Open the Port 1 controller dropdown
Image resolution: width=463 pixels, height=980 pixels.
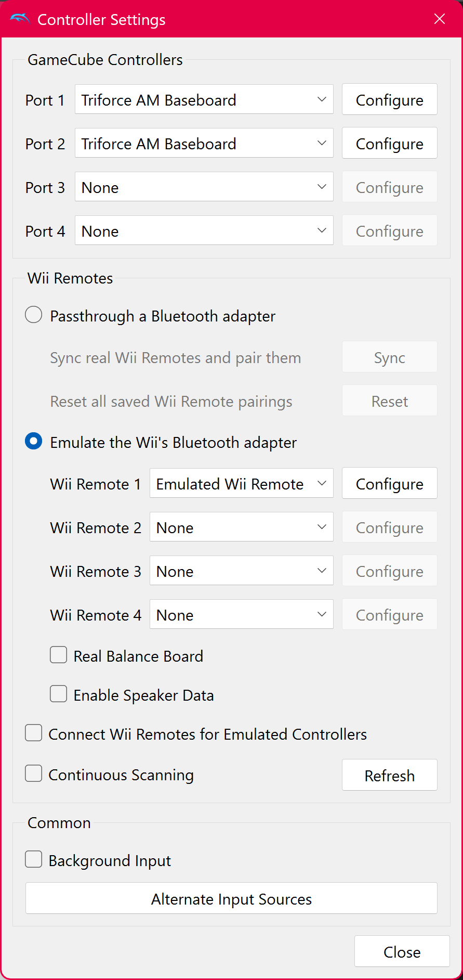click(204, 99)
